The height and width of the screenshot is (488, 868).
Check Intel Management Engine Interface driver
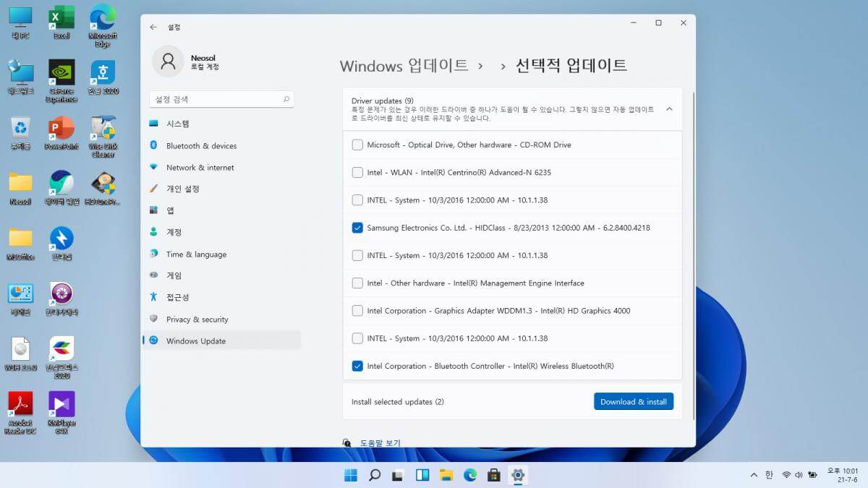coord(357,283)
